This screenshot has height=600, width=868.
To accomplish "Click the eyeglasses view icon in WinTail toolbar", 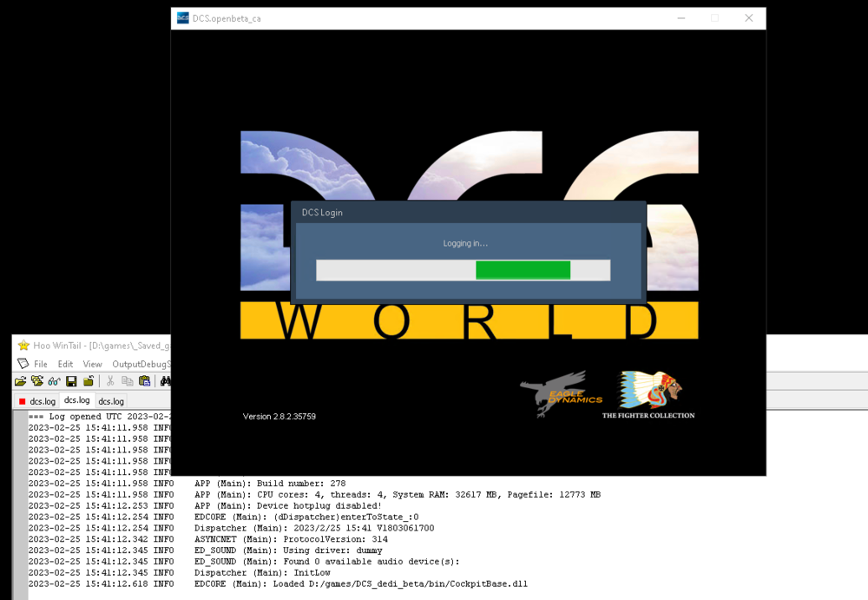I will [54, 381].
